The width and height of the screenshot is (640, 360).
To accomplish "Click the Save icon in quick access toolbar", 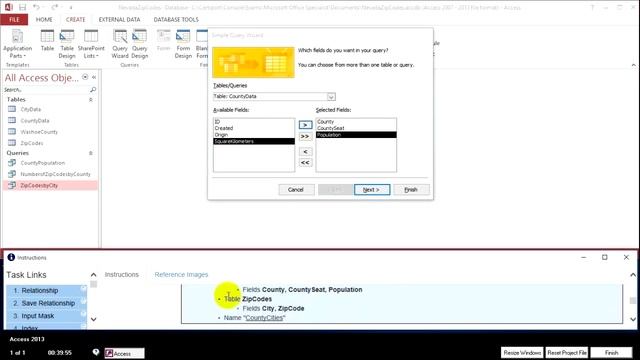I will click(22, 7).
